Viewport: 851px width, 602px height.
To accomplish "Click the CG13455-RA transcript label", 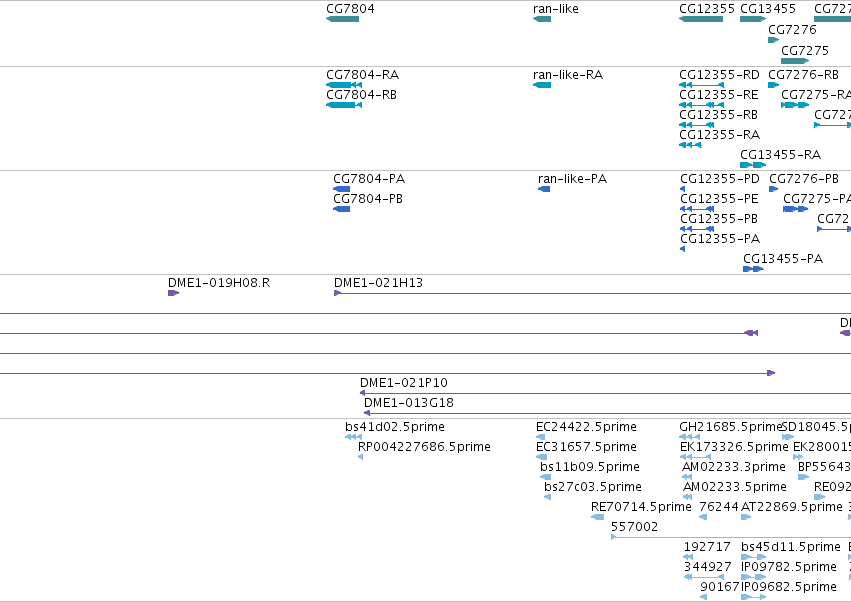I will point(780,155).
